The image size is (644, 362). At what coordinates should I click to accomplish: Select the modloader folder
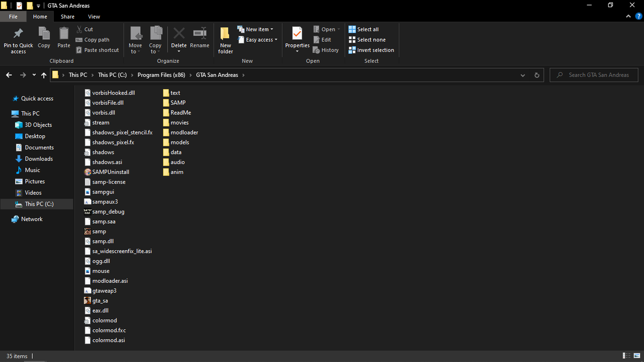(180, 132)
